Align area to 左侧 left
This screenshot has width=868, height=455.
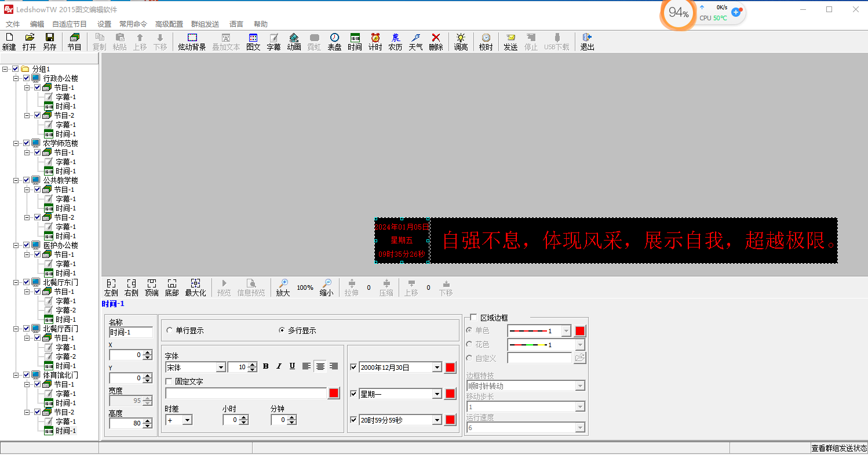(x=111, y=287)
